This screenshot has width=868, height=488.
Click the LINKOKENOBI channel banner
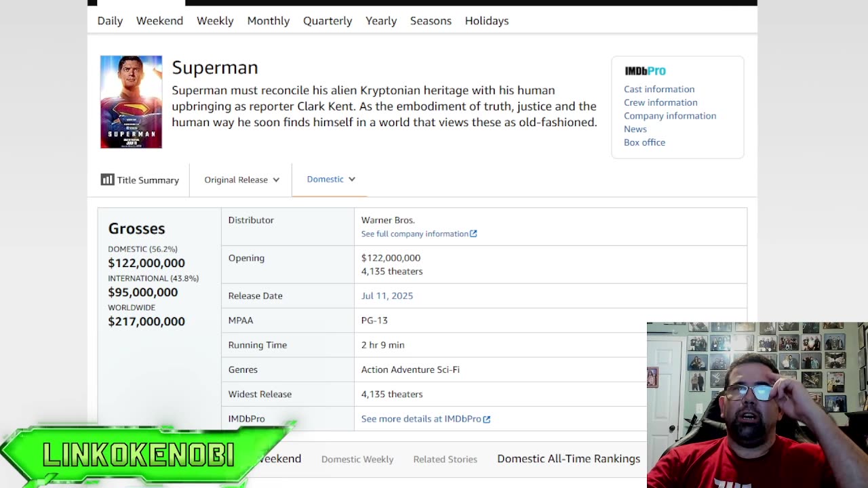pos(138,454)
